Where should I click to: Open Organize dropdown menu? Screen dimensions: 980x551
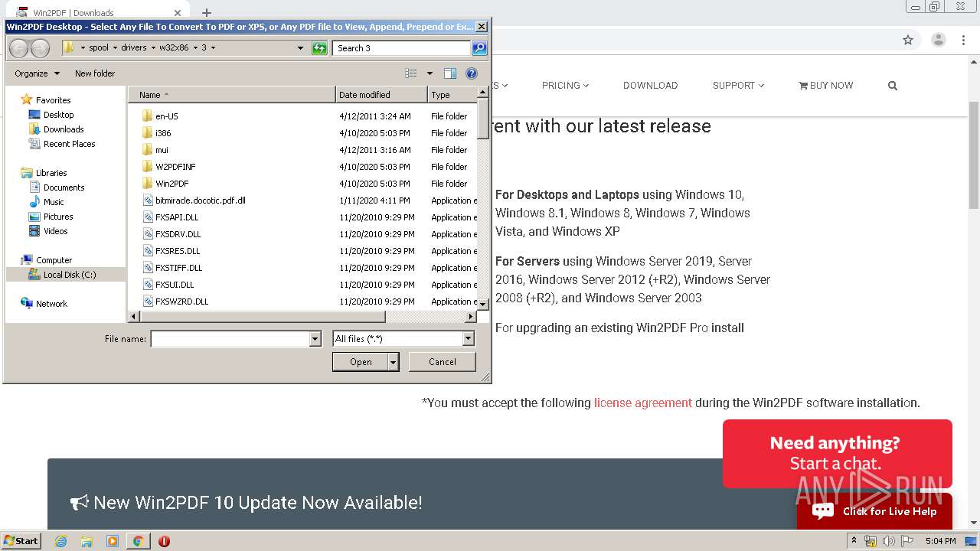[x=37, y=73]
